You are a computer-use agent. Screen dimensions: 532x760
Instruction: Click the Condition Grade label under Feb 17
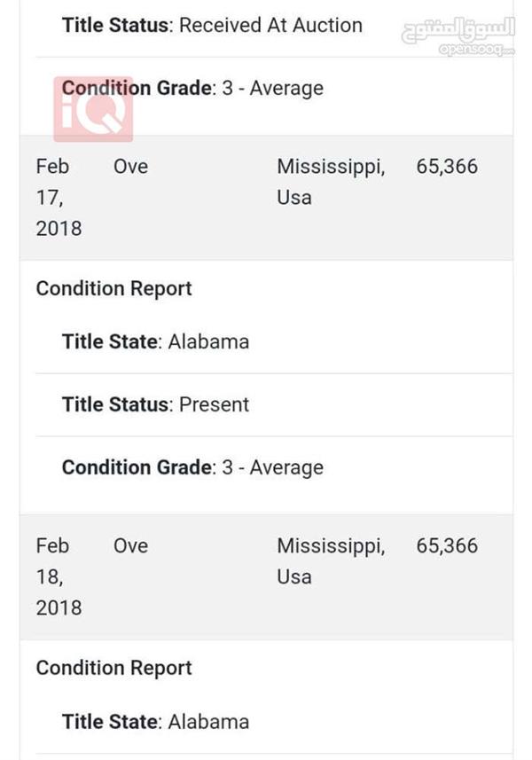pyautogui.click(x=137, y=467)
